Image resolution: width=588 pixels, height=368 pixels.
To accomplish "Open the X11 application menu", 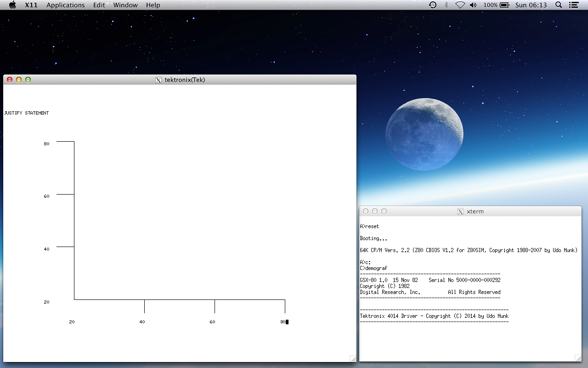I will (31, 5).
